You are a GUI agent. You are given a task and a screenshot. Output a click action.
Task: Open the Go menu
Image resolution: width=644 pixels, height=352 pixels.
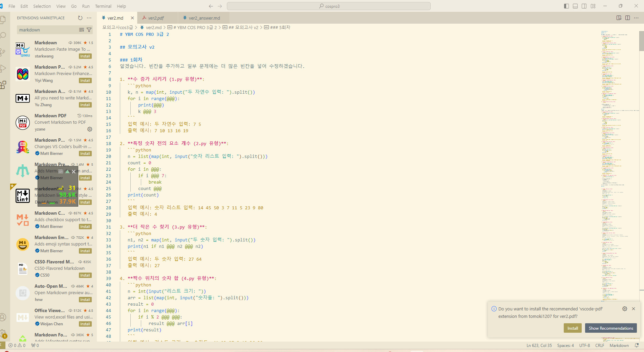[x=74, y=6]
